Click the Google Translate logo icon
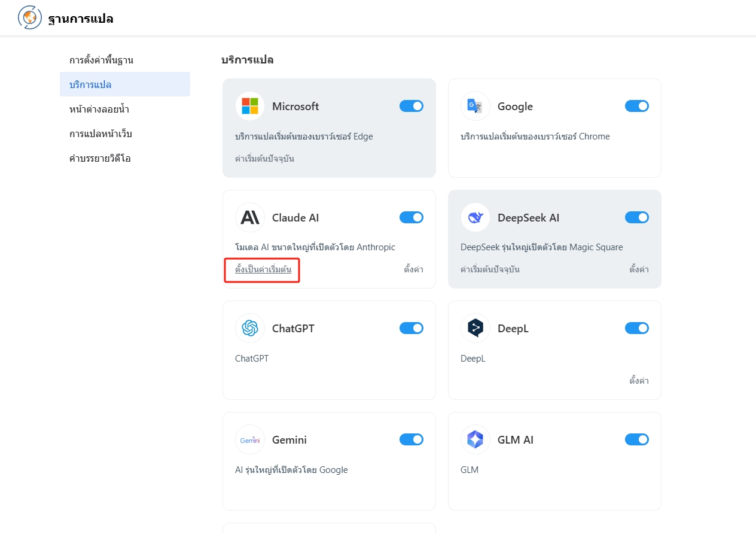 [x=475, y=106]
